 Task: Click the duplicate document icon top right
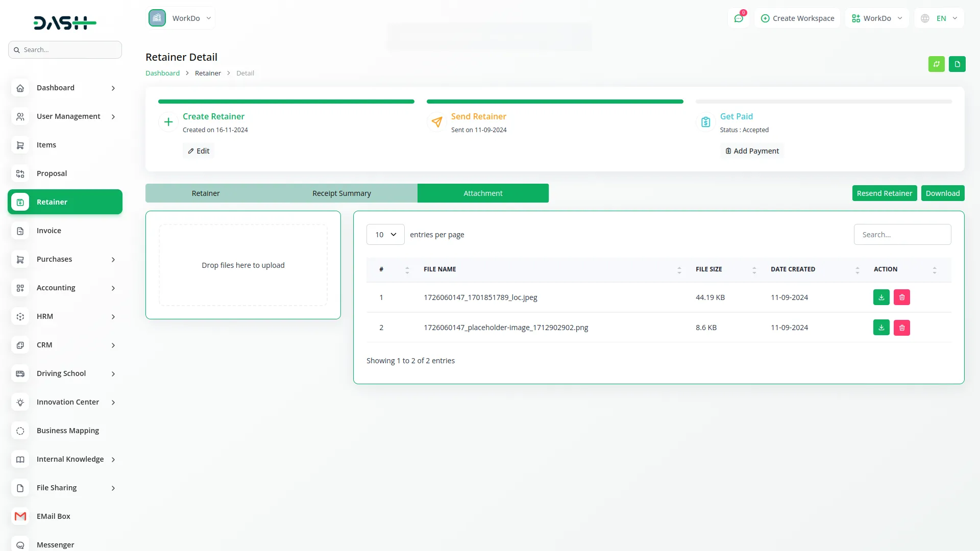click(957, 64)
